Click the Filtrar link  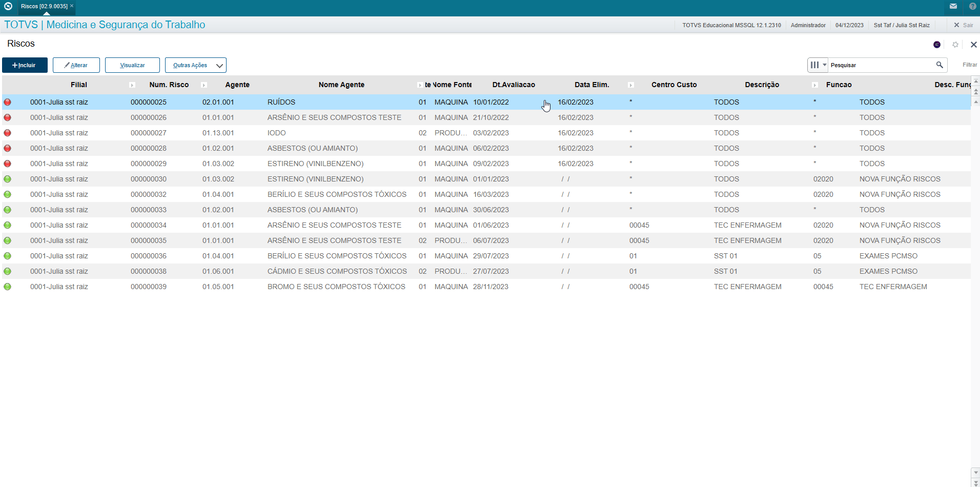tap(969, 65)
